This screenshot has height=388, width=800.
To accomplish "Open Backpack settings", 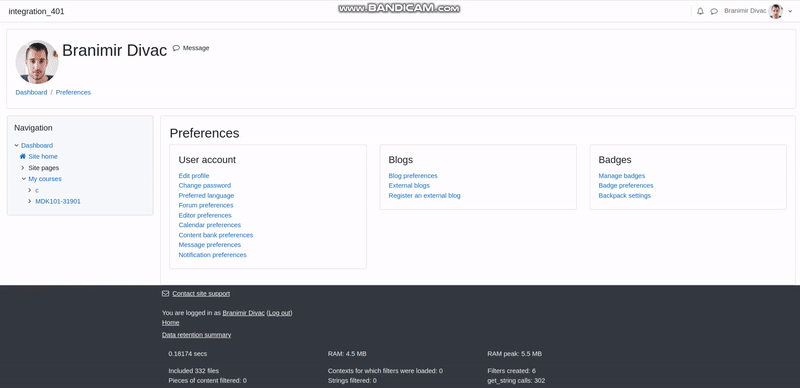I will [x=624, y=196].
